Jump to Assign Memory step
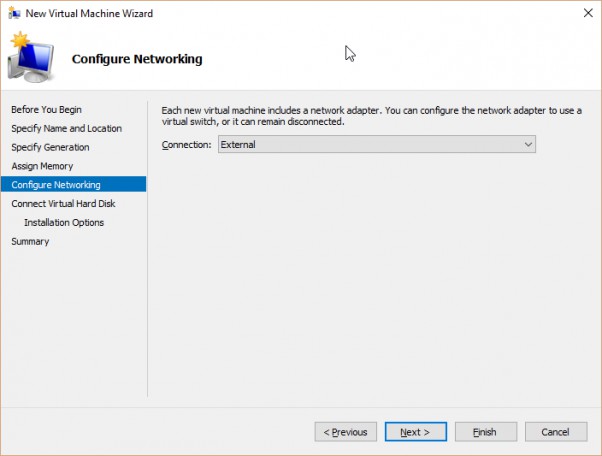This screenshot has width=602, height=456. pyautogui.click(x=42, y=166)
